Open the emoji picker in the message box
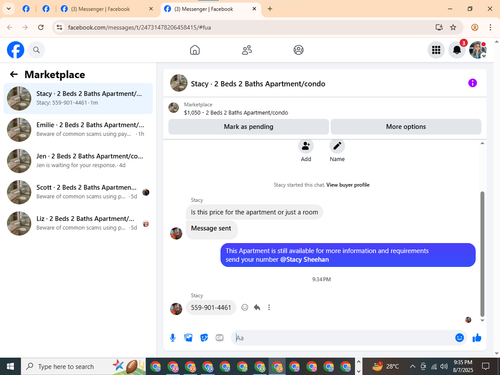The height and width of the screenshot is (375, 500). (x=459, y=338)
